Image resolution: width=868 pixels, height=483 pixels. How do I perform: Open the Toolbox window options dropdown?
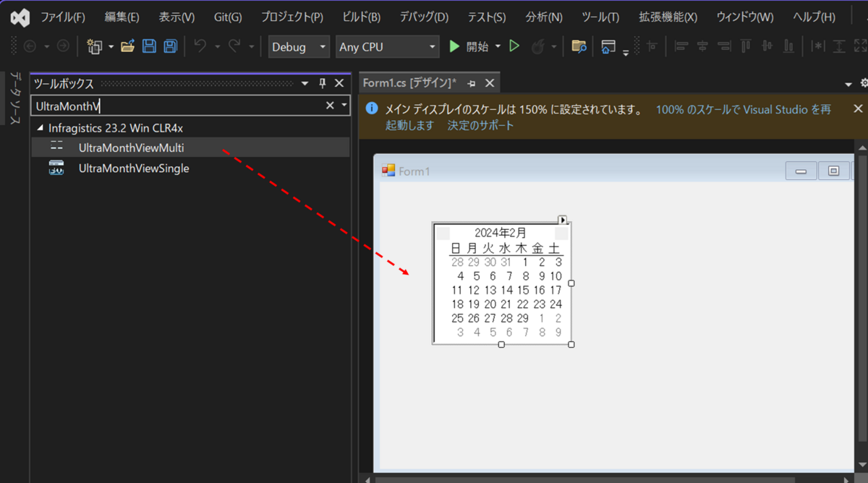[x=305, y=84]
